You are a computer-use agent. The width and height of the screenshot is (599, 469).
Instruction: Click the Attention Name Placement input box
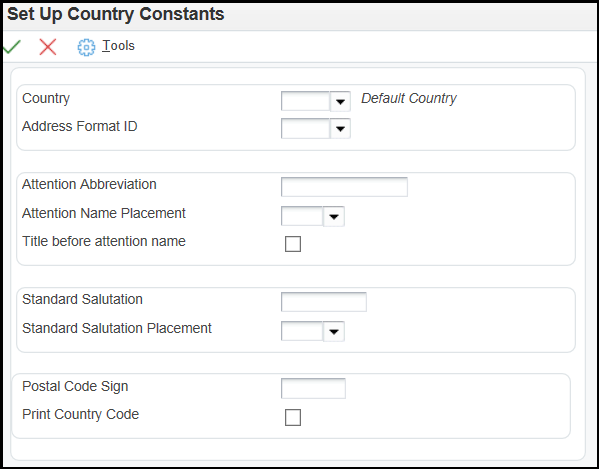pyautogui.click(x=302, y=217)
